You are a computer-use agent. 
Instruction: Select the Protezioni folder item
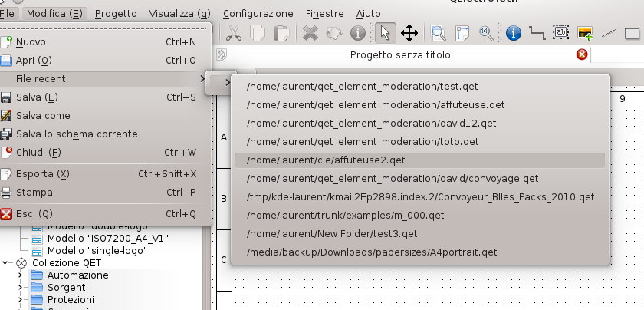click(x=71, y=300)
